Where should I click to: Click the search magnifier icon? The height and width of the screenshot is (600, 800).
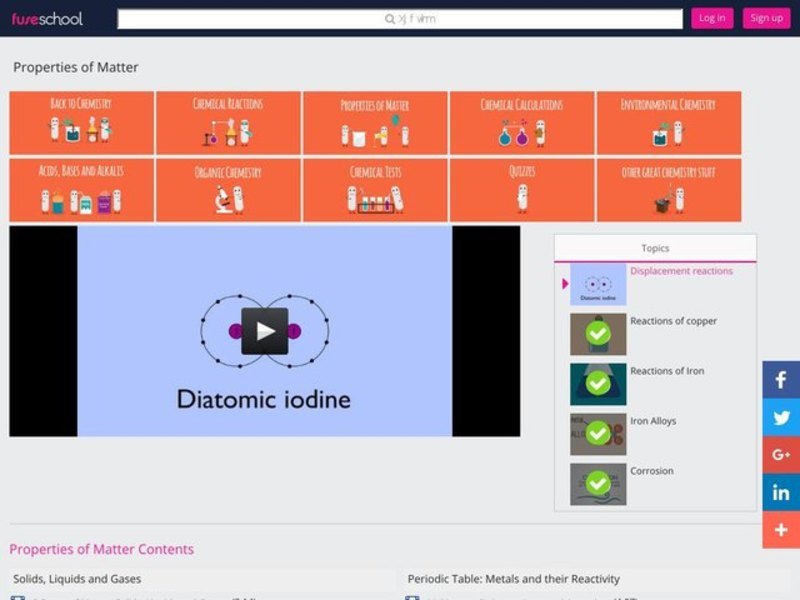pos(390,19)
